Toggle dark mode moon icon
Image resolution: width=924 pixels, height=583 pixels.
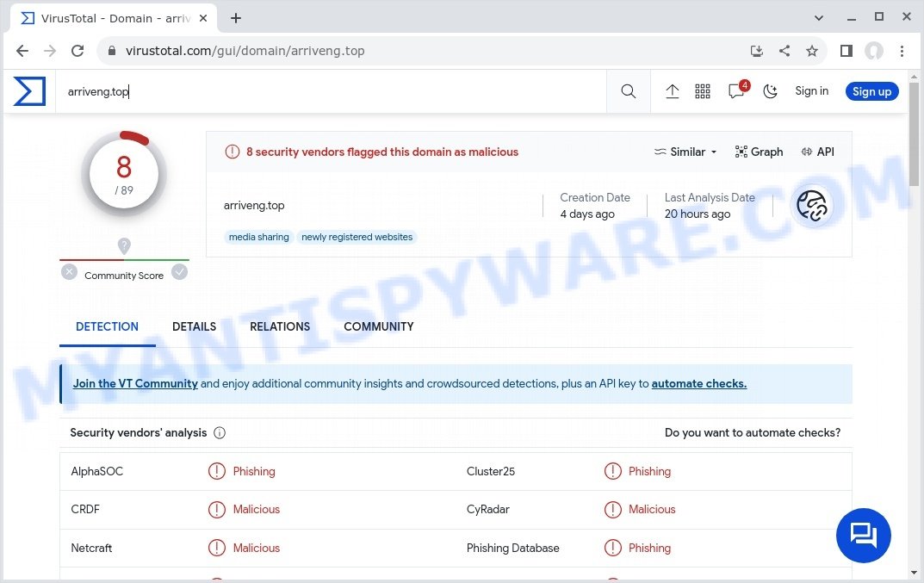(770, 91)
